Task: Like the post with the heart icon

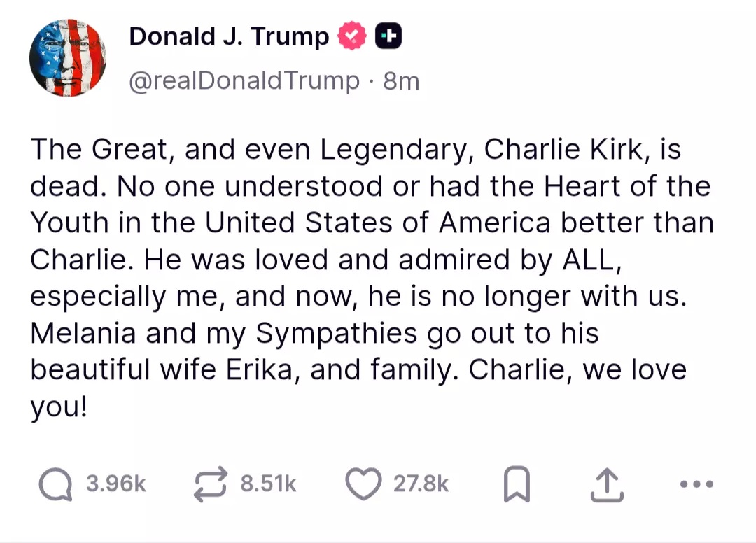Action: click(363, 484)
